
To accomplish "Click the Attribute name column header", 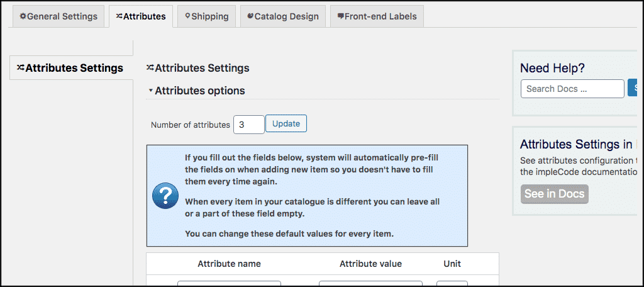I will [229, 264].
